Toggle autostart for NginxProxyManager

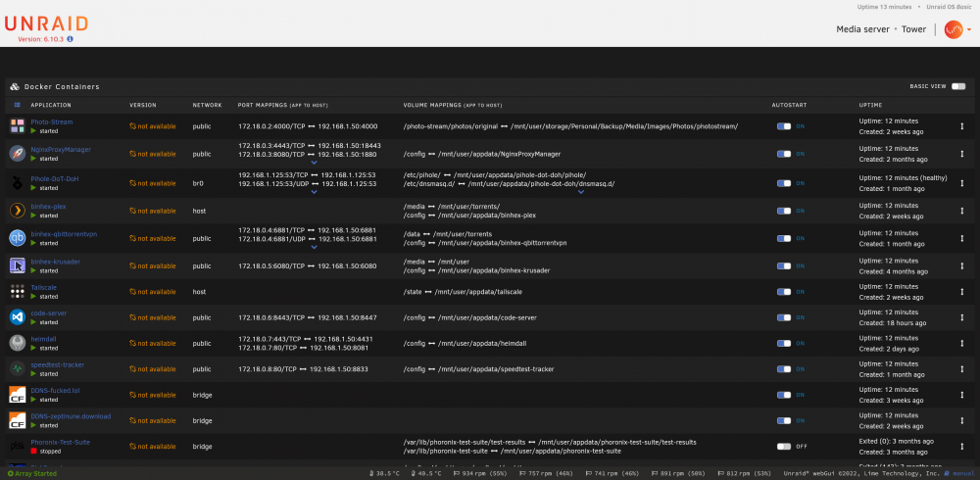pos(784,154)
